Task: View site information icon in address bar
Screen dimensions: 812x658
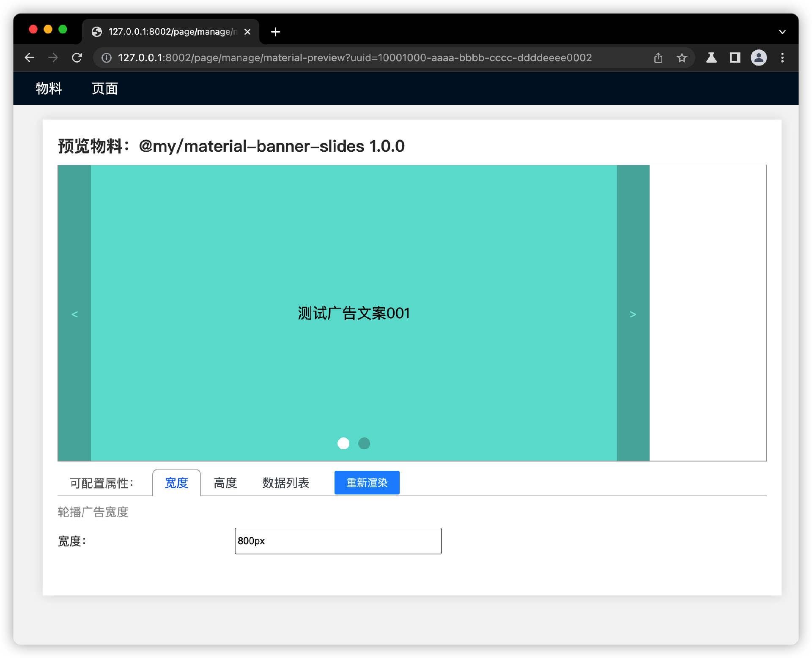Action: tap(107, 58)
